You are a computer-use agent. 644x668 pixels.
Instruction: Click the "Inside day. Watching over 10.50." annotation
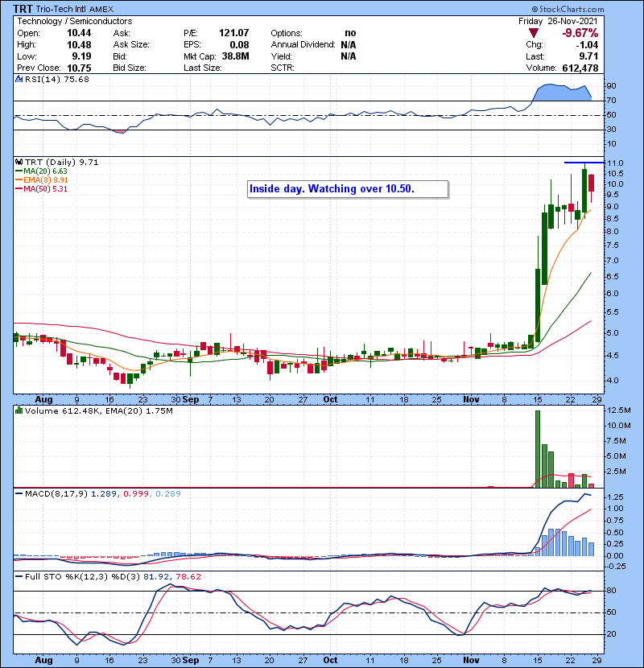(348, 189)
